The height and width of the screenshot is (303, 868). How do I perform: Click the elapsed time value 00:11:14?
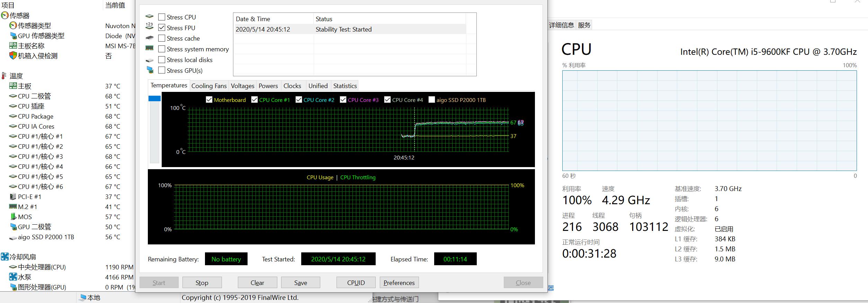455,259
